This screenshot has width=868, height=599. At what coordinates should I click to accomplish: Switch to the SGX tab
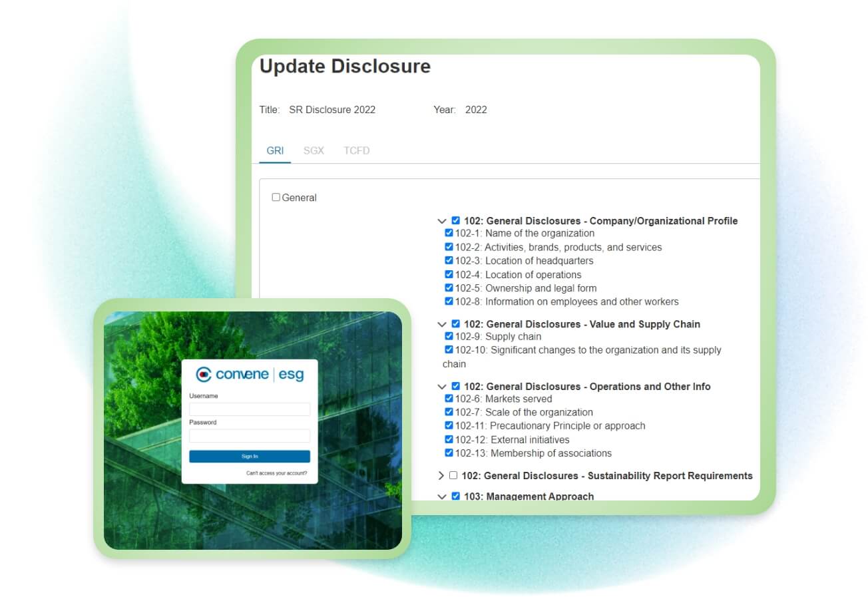click(x=314, y=150)
